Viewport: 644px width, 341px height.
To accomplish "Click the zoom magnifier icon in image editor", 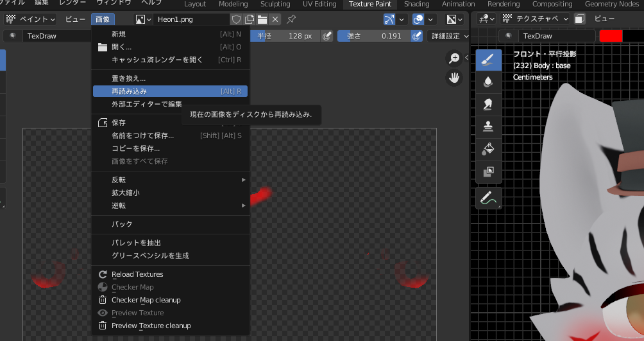I will (454, 58).
